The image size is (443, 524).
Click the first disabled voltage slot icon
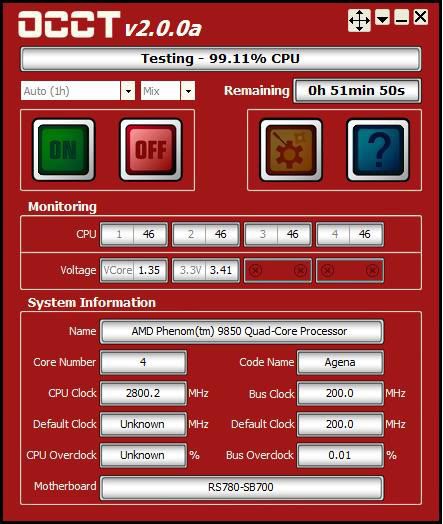coord(256,270)
